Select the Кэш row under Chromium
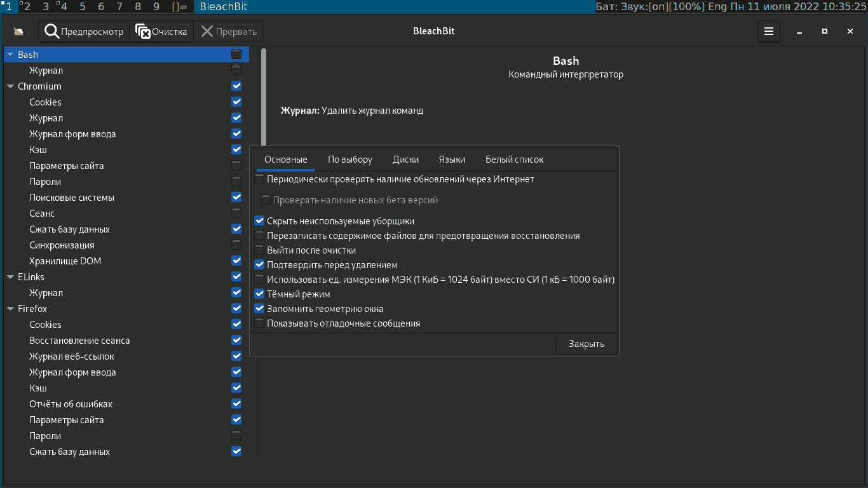Viewport: 868px width, 488px height. click(126, 150)
